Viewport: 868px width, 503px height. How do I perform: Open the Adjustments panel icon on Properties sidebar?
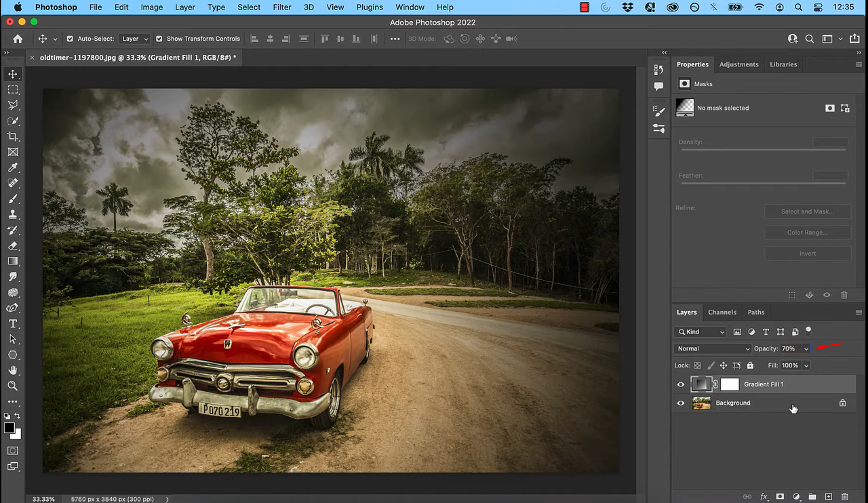click(x=739, y=64)
